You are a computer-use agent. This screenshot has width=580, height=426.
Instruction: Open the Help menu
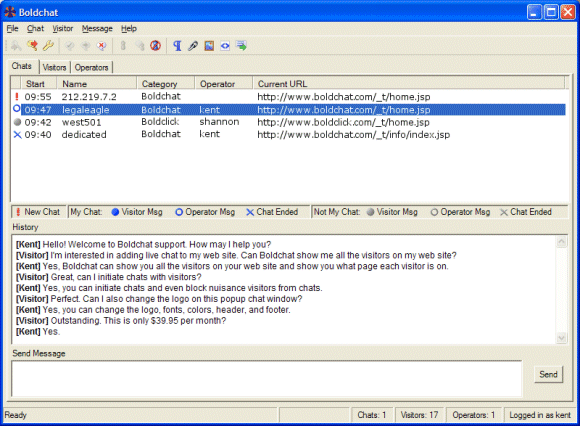[129, 28]
